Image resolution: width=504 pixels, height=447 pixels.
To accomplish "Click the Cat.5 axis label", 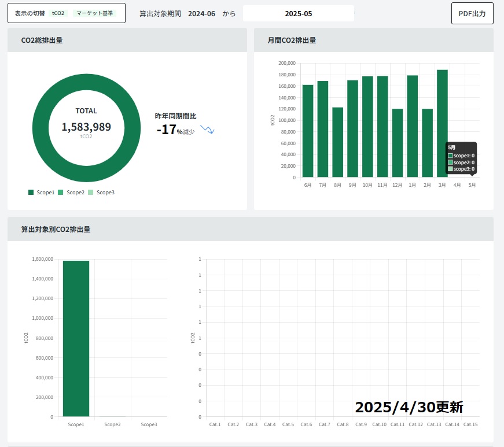I will pyautogui.click(x=288, y=424).
